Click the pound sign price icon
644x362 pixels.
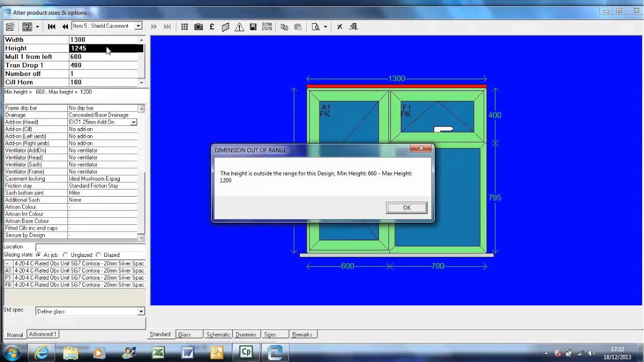coord(212,27)
